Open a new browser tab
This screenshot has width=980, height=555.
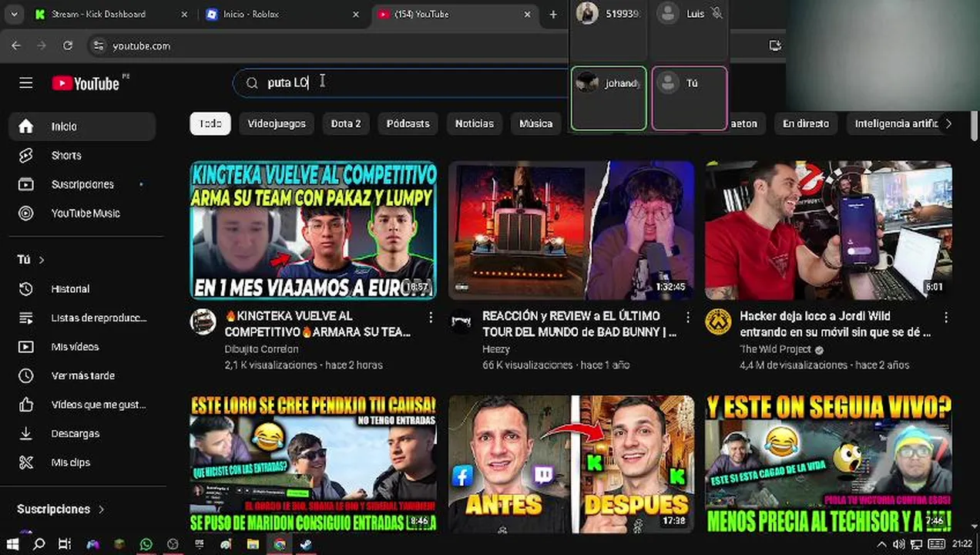click(552, 14)
